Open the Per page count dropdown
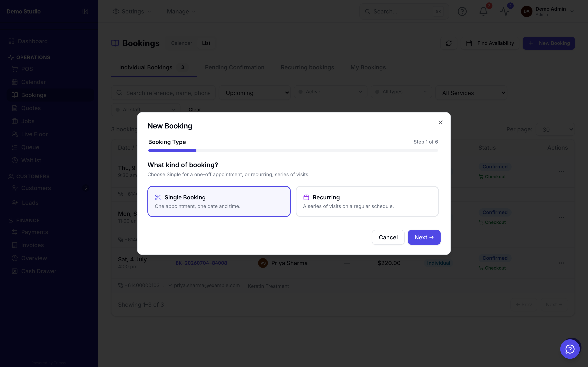Image resolution: width=588 pixels, height=367 pixels. [x=555, y=130]
